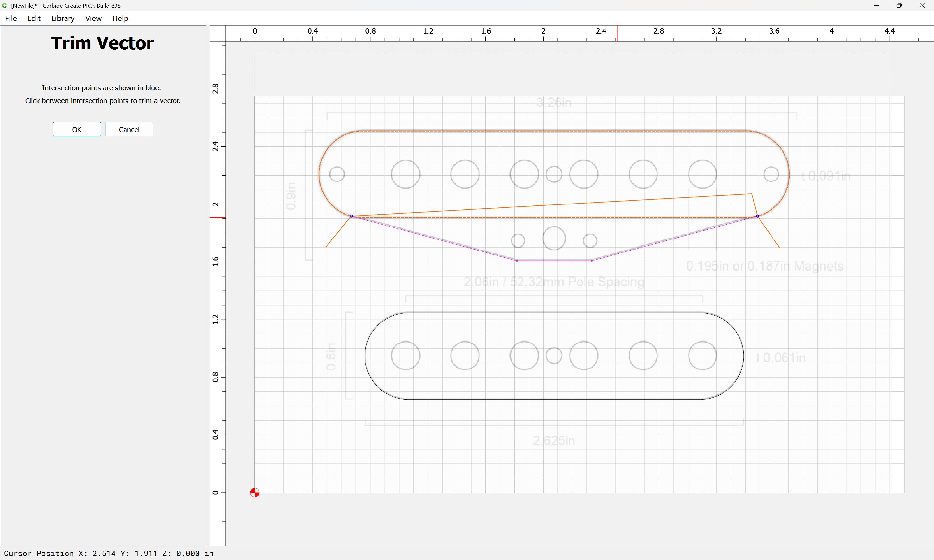
Task: Cancel the Trim Vector operation
Action: pos(129,129)
